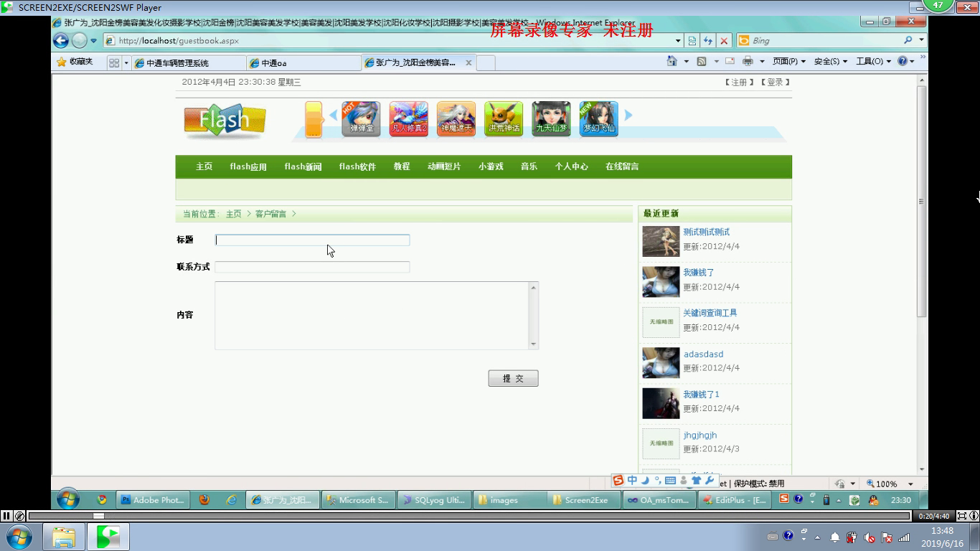This screenshot has height=551, width=980.
Task: Click the left arrow of game carousel
Action: [333, 115]
